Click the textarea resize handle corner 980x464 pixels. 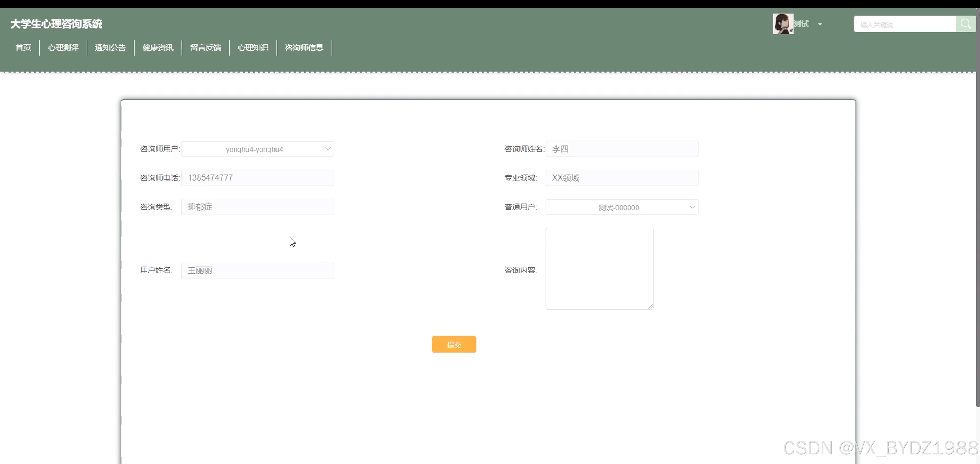click(x=651, y=307)
